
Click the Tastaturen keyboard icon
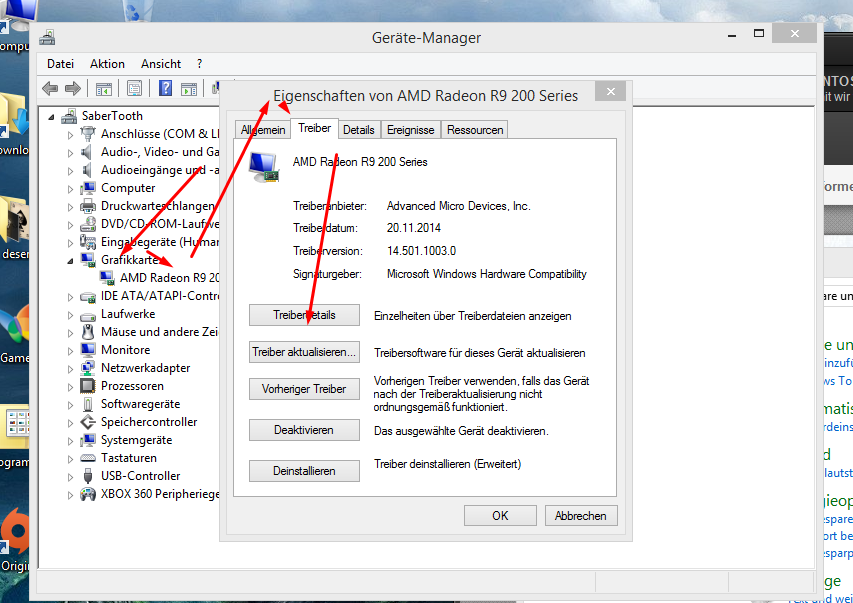pos(88,458)
